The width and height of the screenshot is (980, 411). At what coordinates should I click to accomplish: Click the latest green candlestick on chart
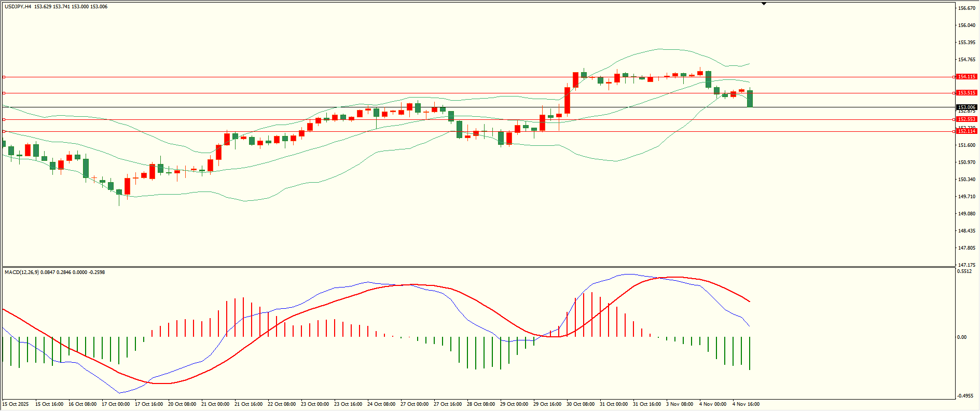[750, 99]
